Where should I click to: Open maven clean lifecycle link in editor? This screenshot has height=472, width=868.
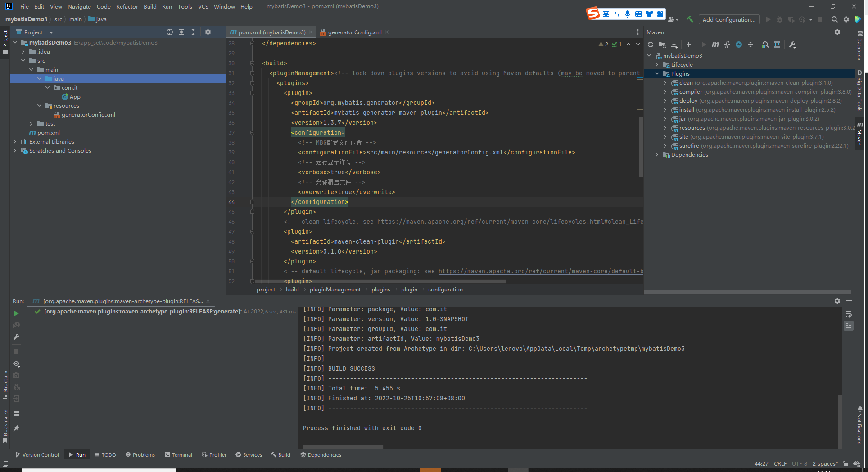coord(510,222)
